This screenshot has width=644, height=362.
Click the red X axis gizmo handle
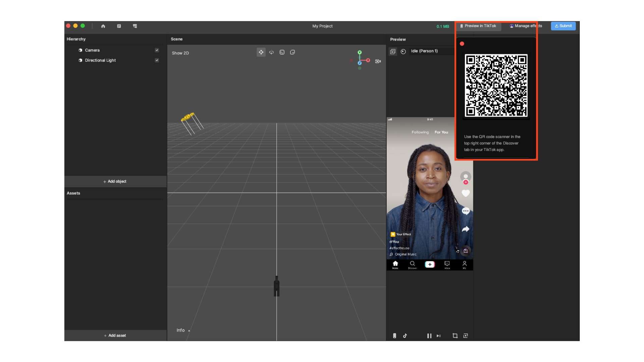[368, 60]
